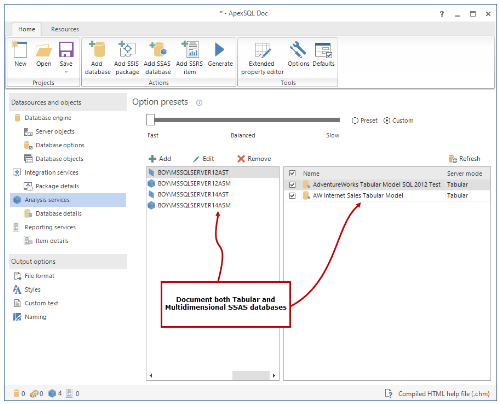Click Add SSAS database icon
The image size is (499, 404).
(x=157, y=49)
